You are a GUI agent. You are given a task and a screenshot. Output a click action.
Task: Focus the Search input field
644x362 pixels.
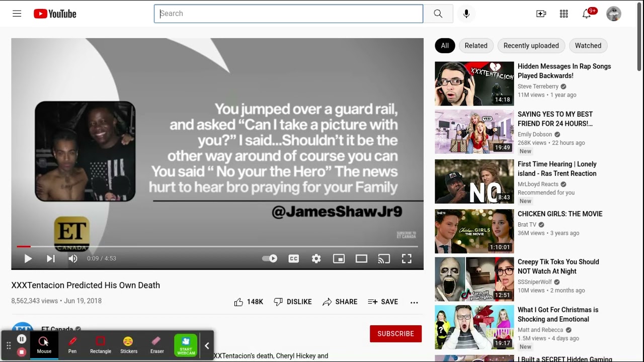click(288, 14)
